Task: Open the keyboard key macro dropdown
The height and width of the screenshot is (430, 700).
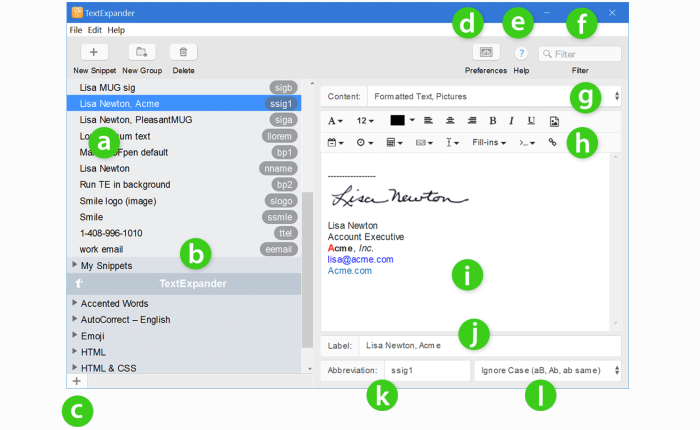Action: [424, 142]
